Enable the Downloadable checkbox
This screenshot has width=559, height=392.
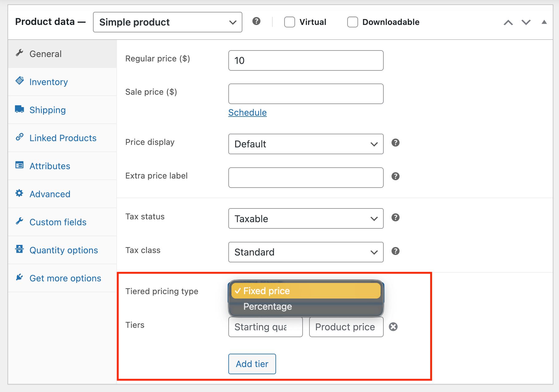(352, 22)
